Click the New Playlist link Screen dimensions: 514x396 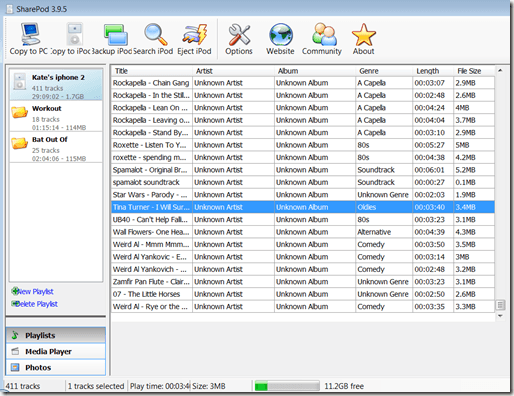pyautogui.click(x=33, y=292)
